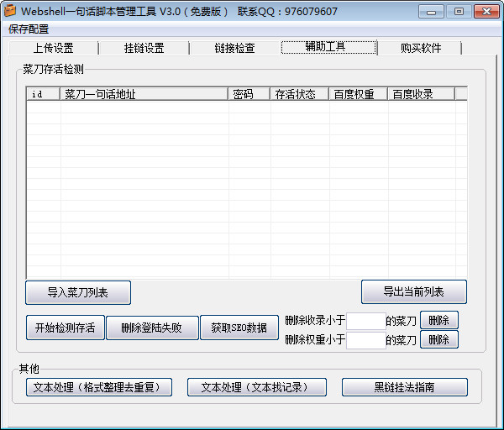Screen dimensions: 504x430
Task: Click 导出当前列表 button
Action: pyautogui.click(x=414, y=291)
